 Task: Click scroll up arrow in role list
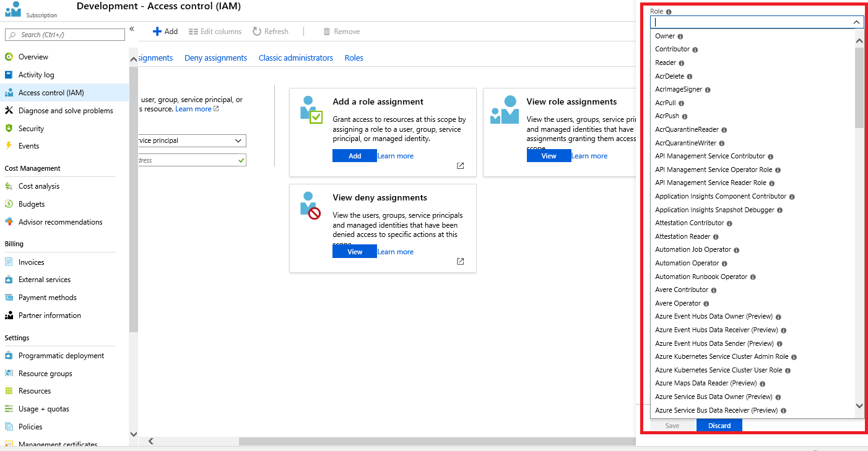click(859, 41)
